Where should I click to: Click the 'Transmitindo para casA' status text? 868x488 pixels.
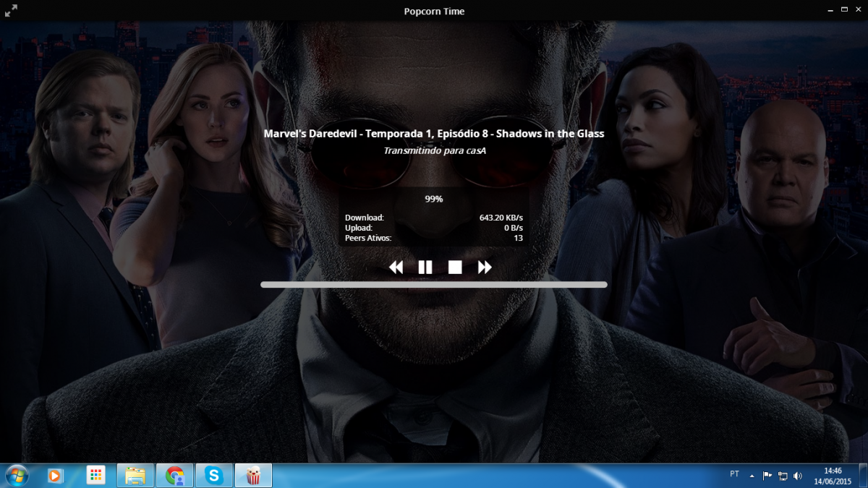[435, 150]
